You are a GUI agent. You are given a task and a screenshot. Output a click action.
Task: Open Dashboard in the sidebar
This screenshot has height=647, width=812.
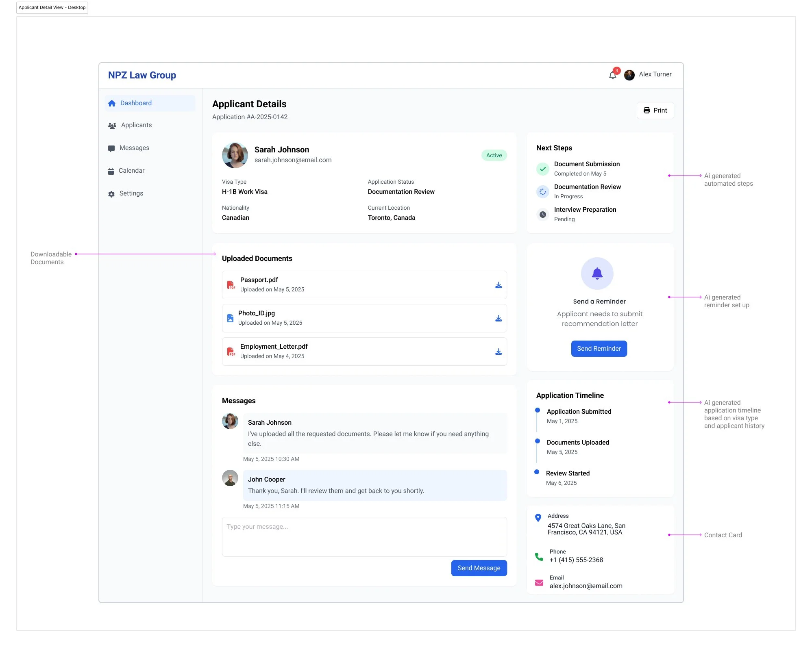pos(136,103)
